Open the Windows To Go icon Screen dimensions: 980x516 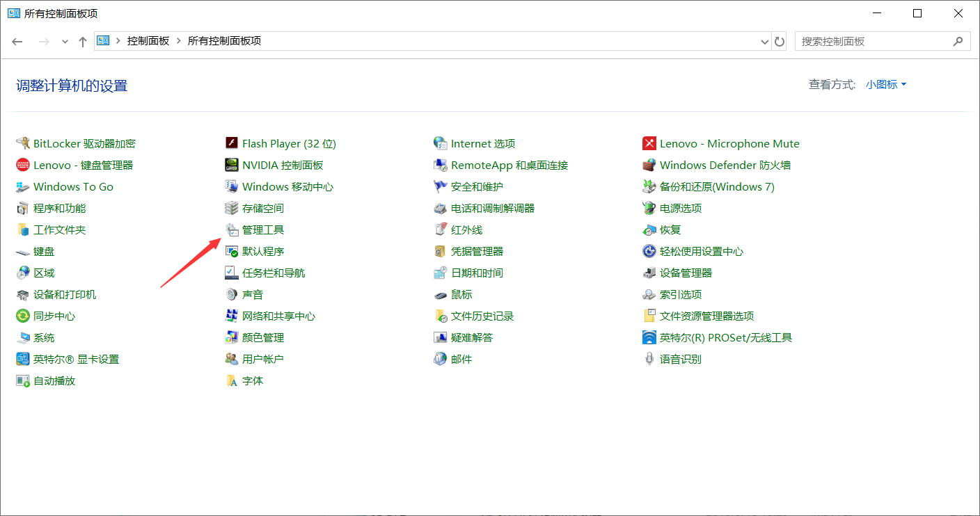[23, 186]
